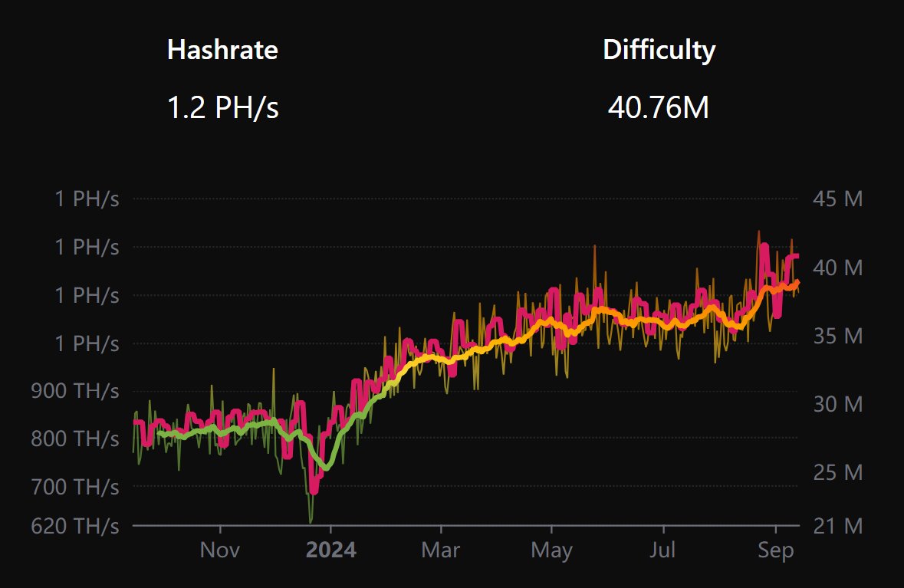Click the 45 M difficulty axis label

click(837, 199)
